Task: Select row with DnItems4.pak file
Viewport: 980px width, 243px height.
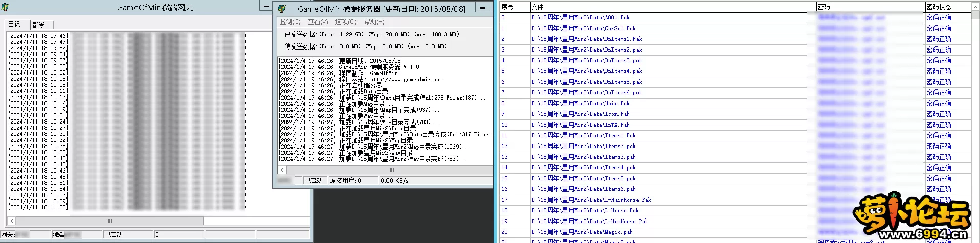Action: click(x=735, y=71)
